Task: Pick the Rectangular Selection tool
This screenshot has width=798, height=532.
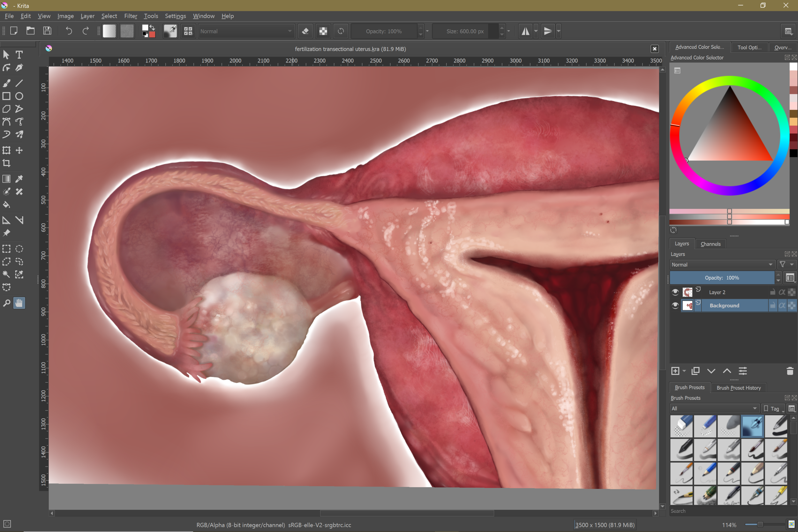Action: [6, 249]
